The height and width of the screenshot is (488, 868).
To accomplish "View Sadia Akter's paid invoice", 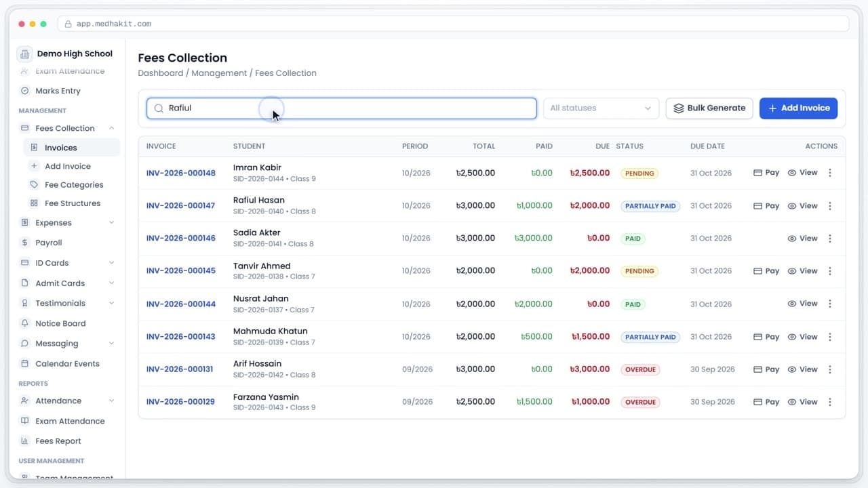I will 803,239.
